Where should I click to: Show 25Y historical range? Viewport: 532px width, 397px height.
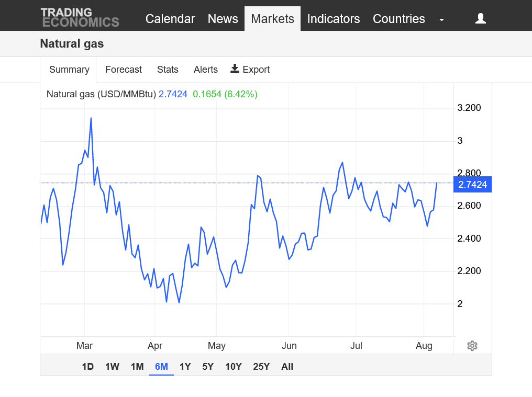tap(261, 367)
